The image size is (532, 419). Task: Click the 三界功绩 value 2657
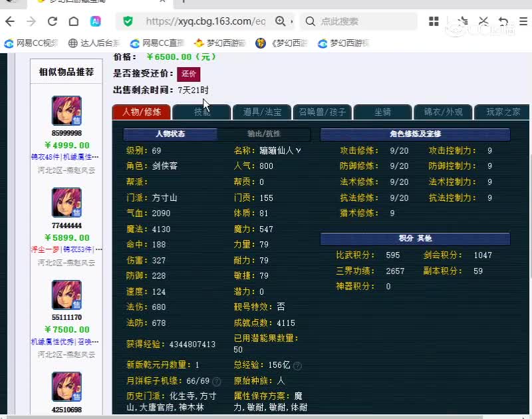(395, 271)
